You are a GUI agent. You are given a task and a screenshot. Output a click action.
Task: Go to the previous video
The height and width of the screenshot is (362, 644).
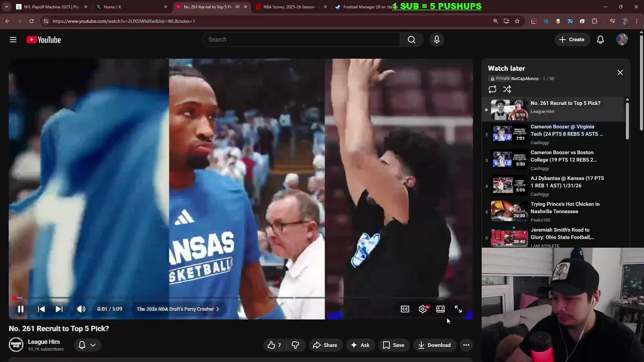41,309
